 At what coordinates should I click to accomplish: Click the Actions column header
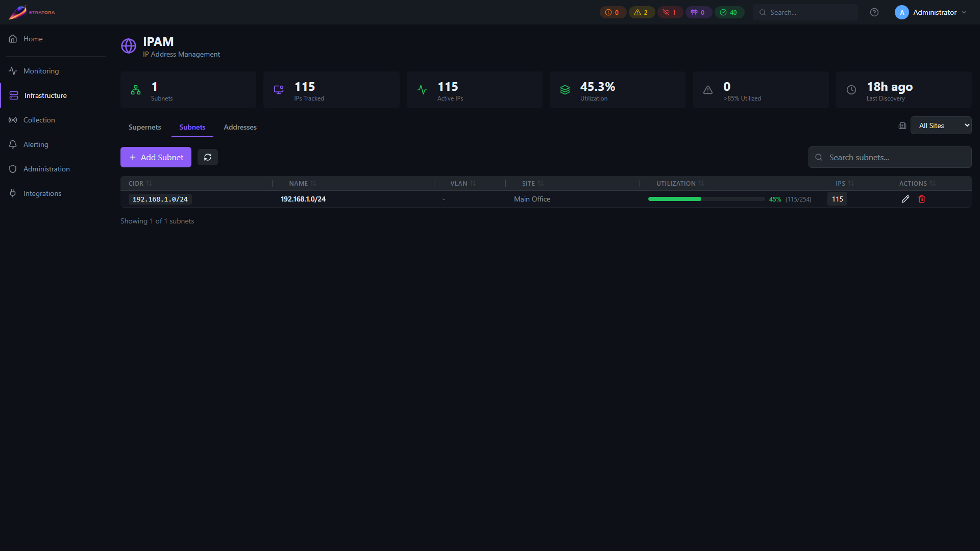pos(917,183)
